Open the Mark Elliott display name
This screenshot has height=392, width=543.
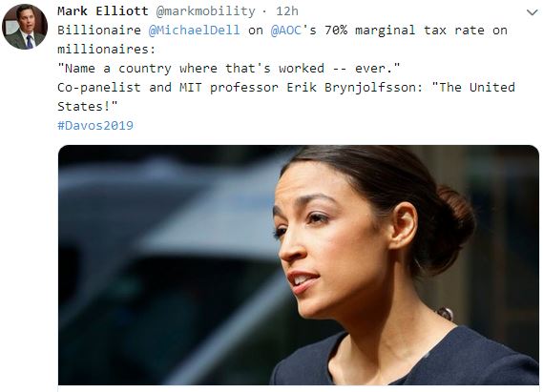[103, 11]
